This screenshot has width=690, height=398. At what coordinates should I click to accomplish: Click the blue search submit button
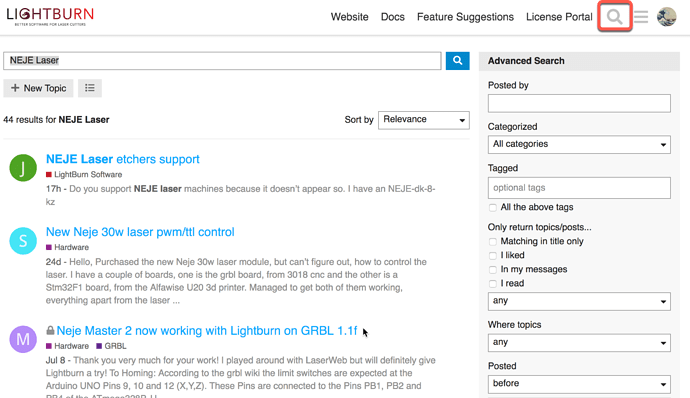(x=458, y=61)
